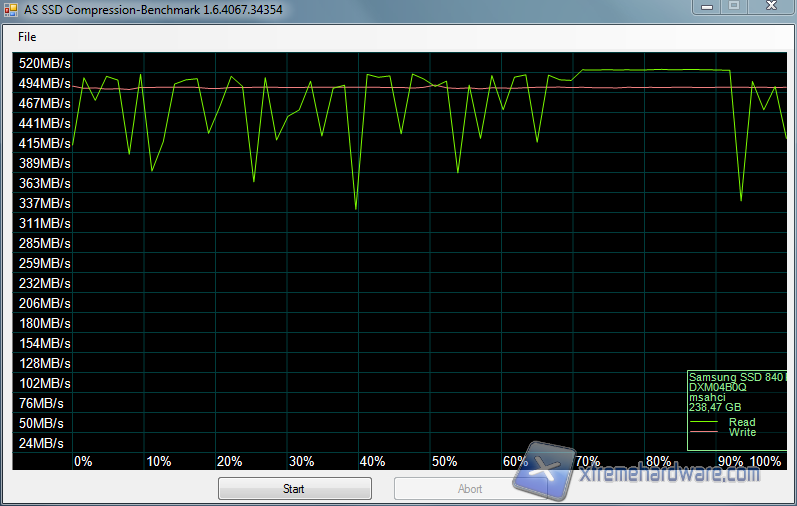The height and width of the screenshot is (506, 797).
Task: Click the DXM04B0Q firmware text
Action: (x=718, y=387)
